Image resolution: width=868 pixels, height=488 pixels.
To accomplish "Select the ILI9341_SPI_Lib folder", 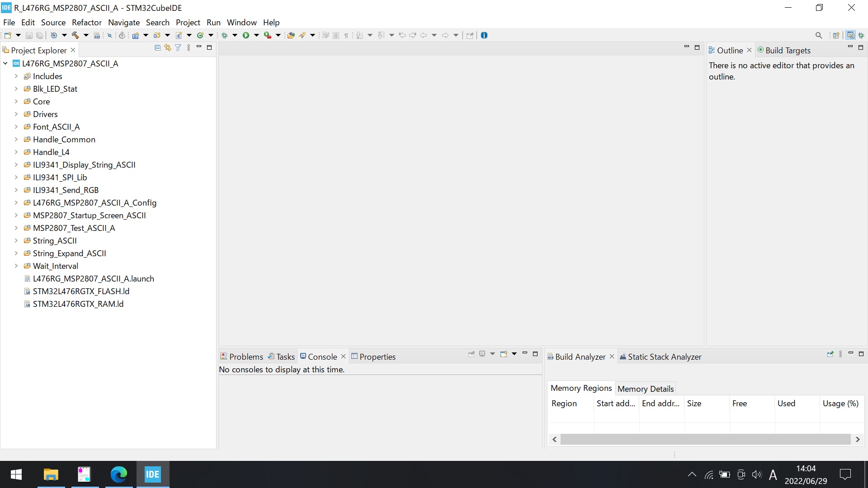I will tap(56, 178).
